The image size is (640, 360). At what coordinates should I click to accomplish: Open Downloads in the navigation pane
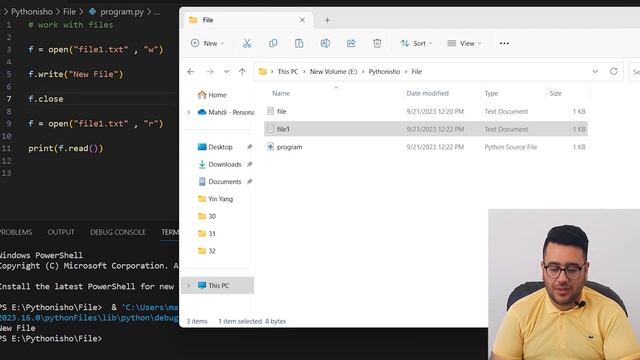220,164
